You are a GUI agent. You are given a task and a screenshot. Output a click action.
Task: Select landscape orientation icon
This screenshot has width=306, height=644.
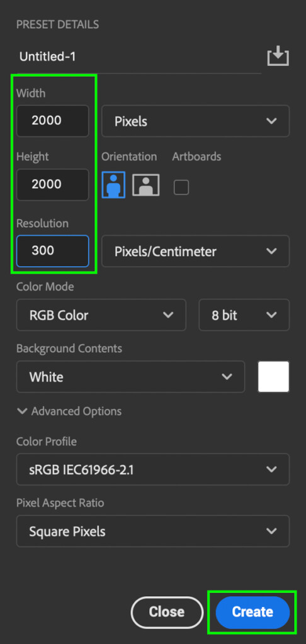145,185
